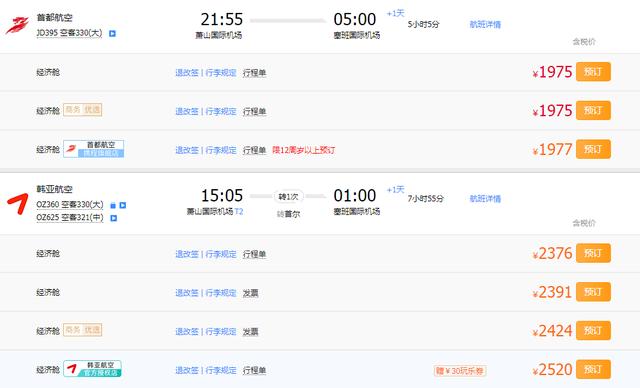This screenshot has width=640, height=388.
Task: Click the ¥2424 price
Action: (x=552, y=331)
